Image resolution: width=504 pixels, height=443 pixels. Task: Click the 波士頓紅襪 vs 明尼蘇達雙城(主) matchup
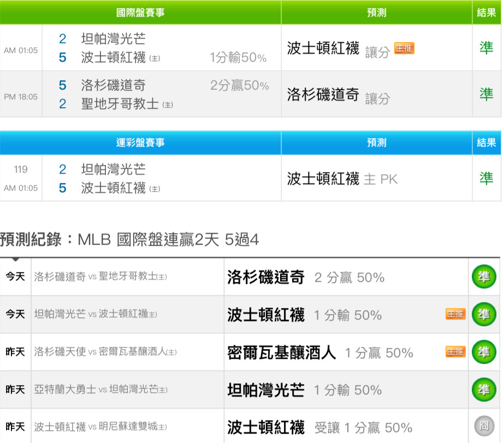coord(100,427)
